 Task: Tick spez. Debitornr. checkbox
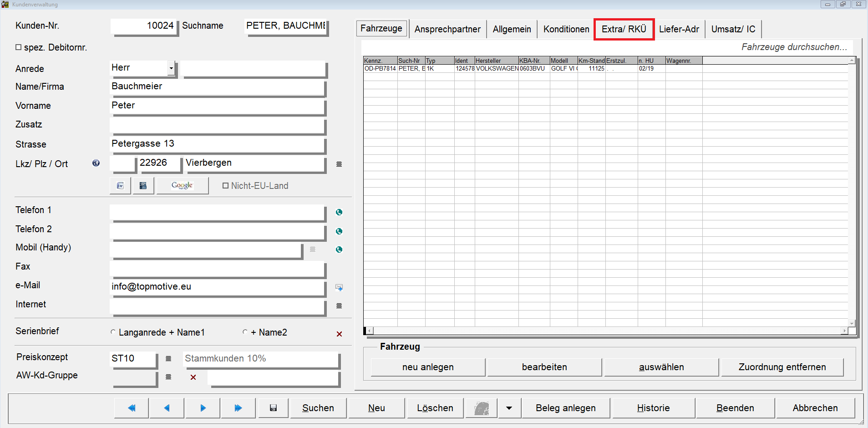[x=19, y=47]
